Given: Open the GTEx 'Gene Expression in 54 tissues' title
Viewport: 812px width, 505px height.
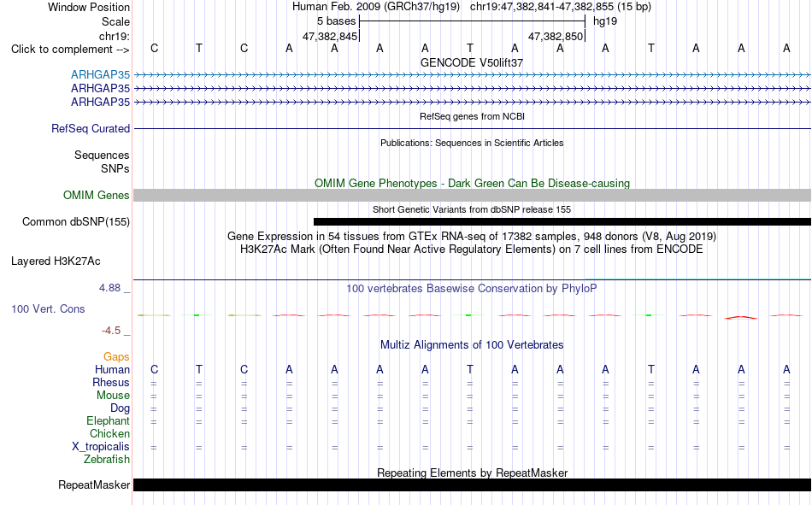Looking at the screenshot, I should [472, 237].
